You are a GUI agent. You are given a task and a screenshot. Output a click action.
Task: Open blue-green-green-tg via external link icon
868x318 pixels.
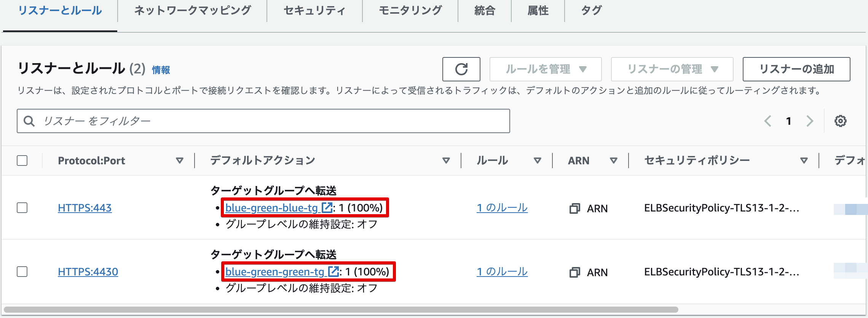(x=333, y=272)
